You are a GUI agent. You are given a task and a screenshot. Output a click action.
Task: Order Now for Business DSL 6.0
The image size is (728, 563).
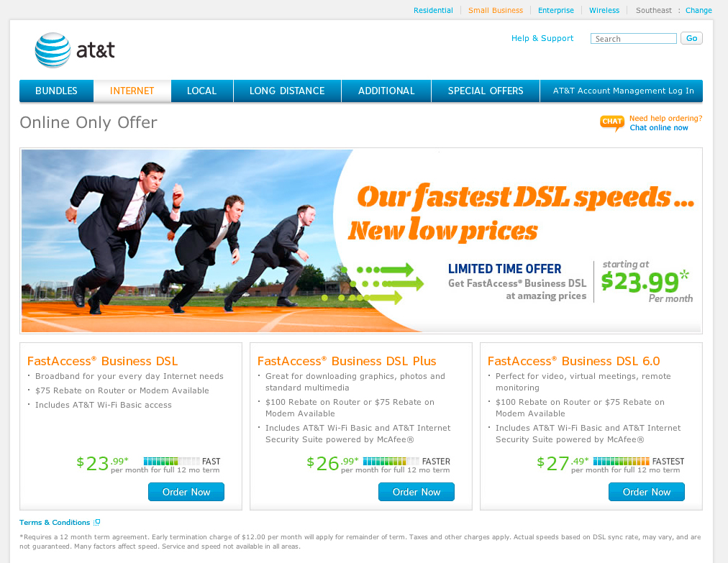pyautogui.click(x=646, y=492)
